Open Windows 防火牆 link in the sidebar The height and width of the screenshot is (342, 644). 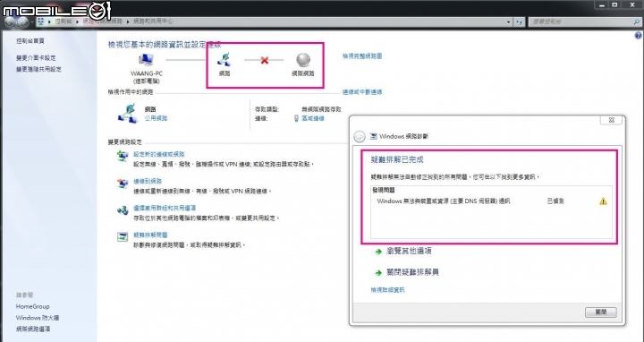tap(38, 318)
